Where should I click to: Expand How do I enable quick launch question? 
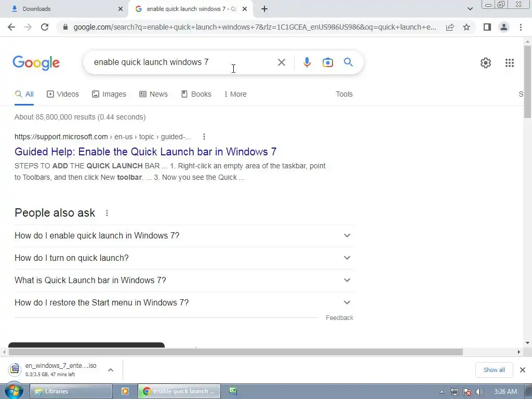click(184, 235)
